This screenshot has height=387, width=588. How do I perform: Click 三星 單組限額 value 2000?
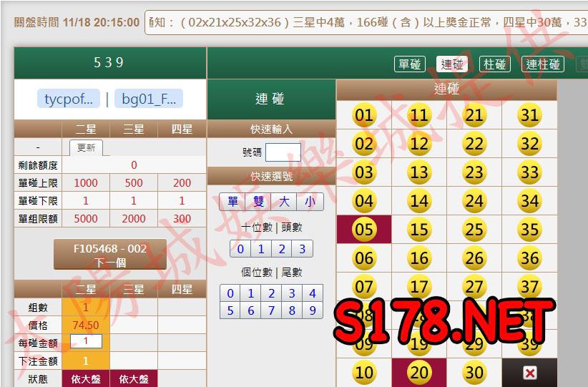[134, 219]
